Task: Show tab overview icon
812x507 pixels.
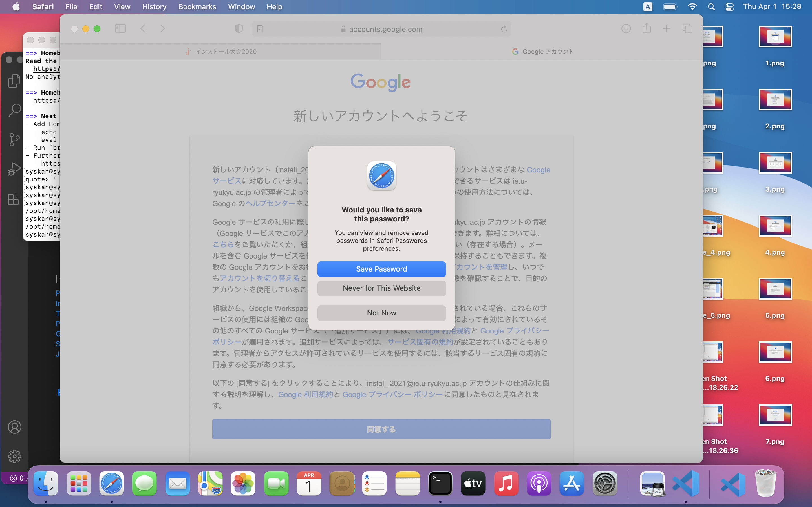Action: (687, 28)
